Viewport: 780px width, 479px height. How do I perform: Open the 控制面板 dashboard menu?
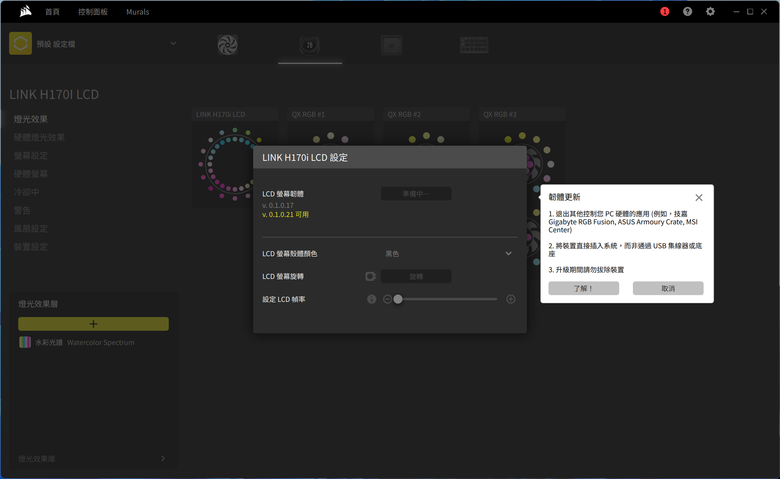[93, 11]
